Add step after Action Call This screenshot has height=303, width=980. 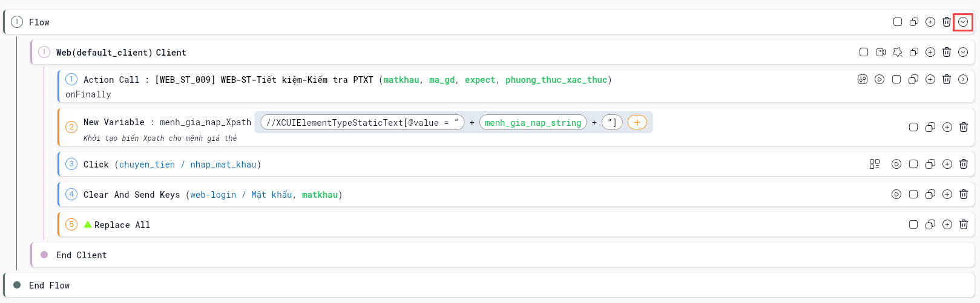tap(930, 80)
